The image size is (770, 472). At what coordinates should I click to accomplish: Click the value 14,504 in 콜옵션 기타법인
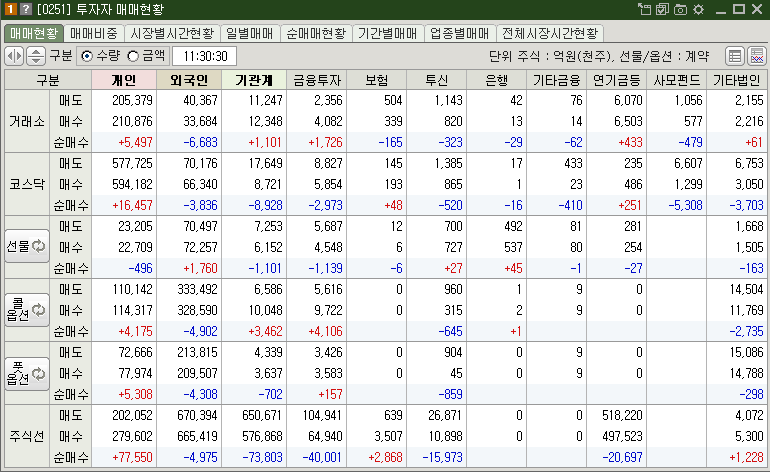(x=746, y=289)
